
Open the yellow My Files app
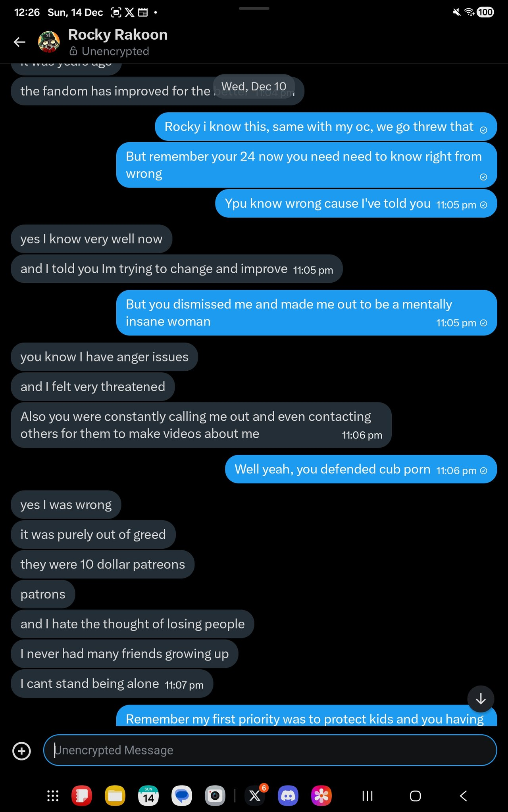115,796
